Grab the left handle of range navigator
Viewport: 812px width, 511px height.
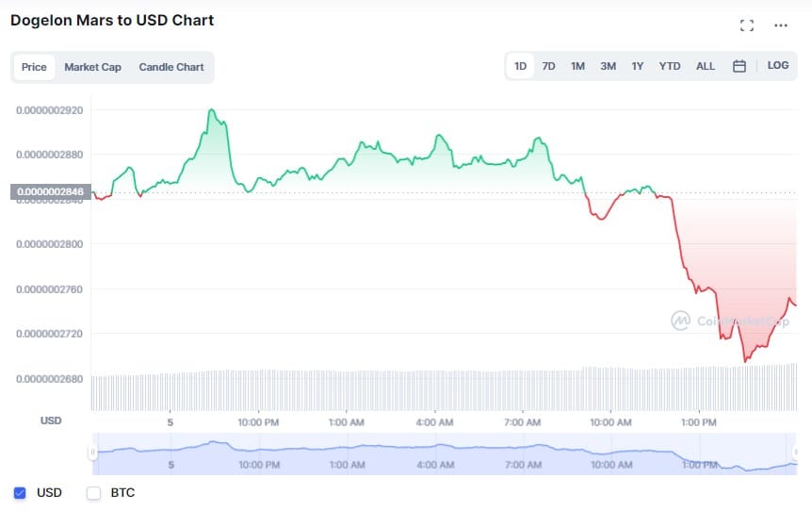pos(92,453)
